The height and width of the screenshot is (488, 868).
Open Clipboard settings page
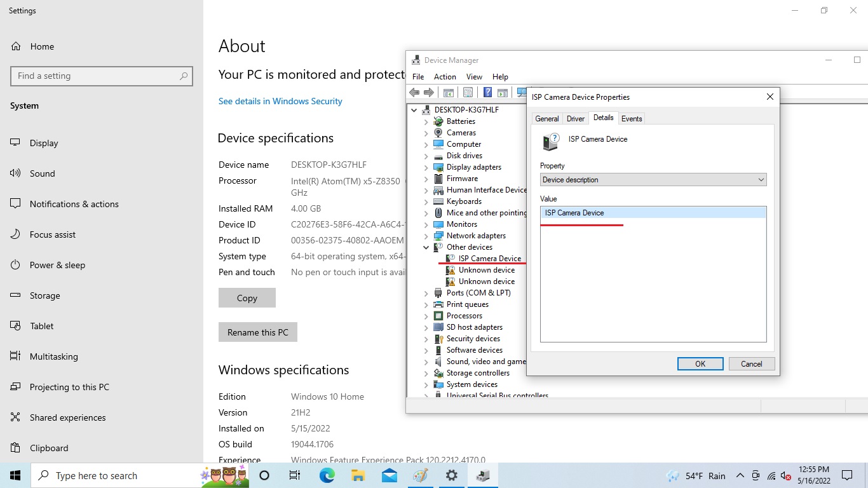coord(49,448)
